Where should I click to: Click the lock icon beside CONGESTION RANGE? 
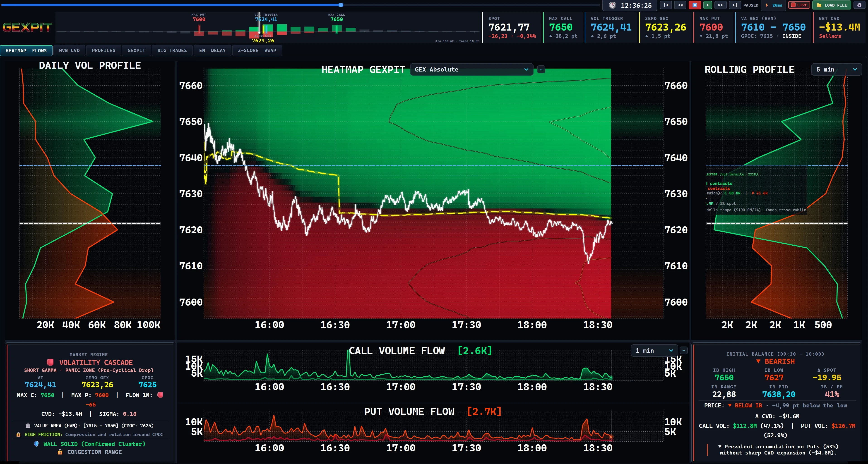[60, 452]
